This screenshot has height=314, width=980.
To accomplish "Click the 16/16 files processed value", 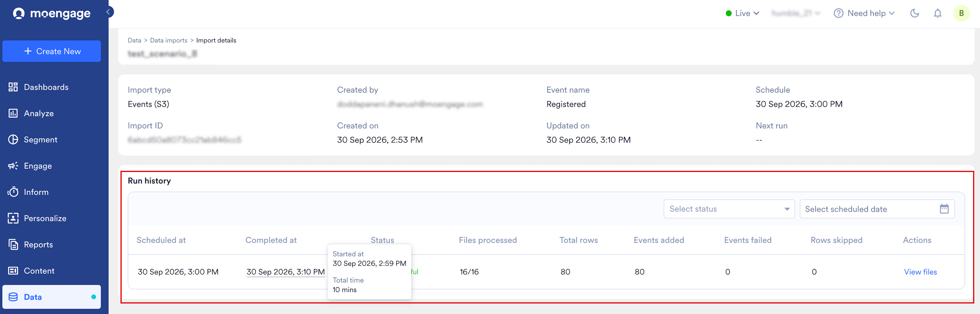I will coord(469,272).
